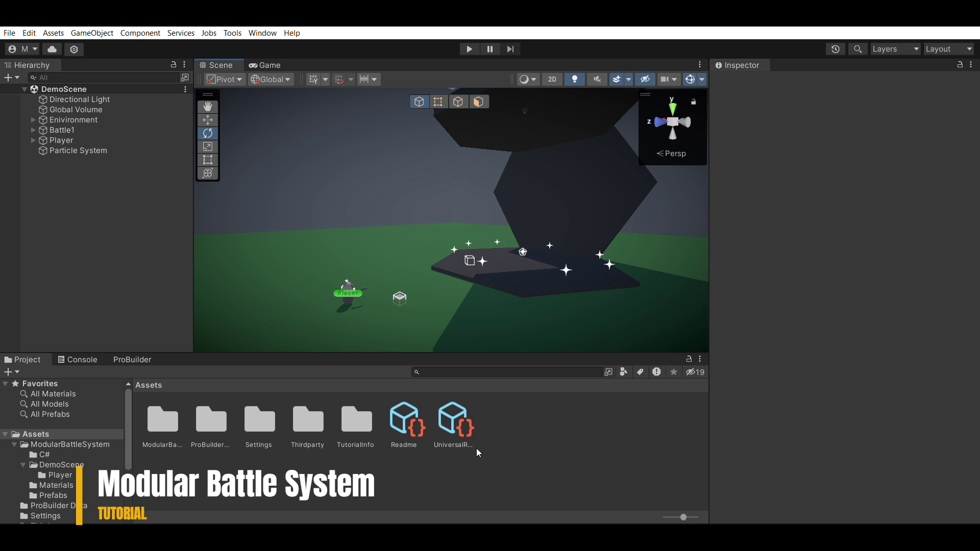
Task: Choose ProBuilder face selection mode
Action: [x=478, y=102]
